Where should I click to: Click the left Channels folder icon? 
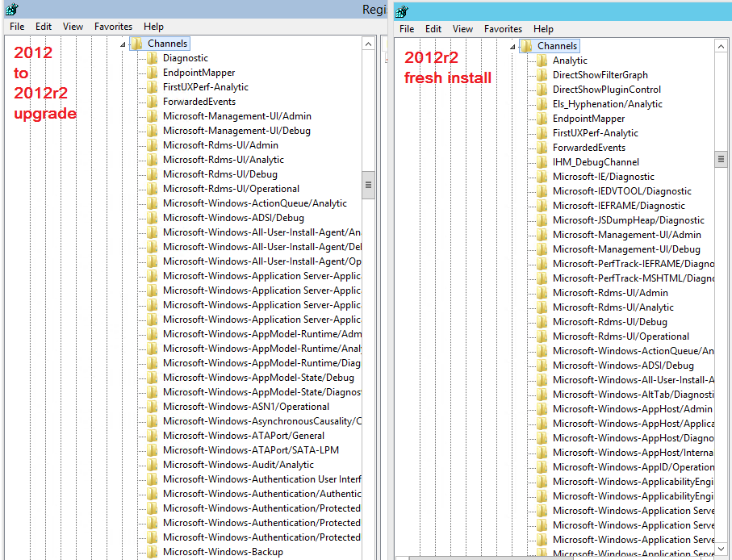[x=136, y=44]
